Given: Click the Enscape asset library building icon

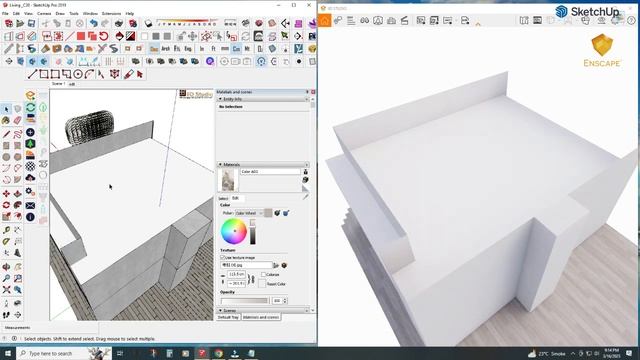Looking at the screenshot, I should 391,20.
